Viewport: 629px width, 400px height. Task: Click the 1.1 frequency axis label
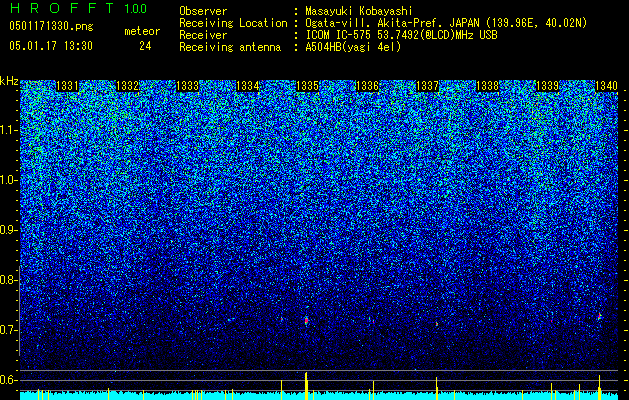(x=9, y=130)
